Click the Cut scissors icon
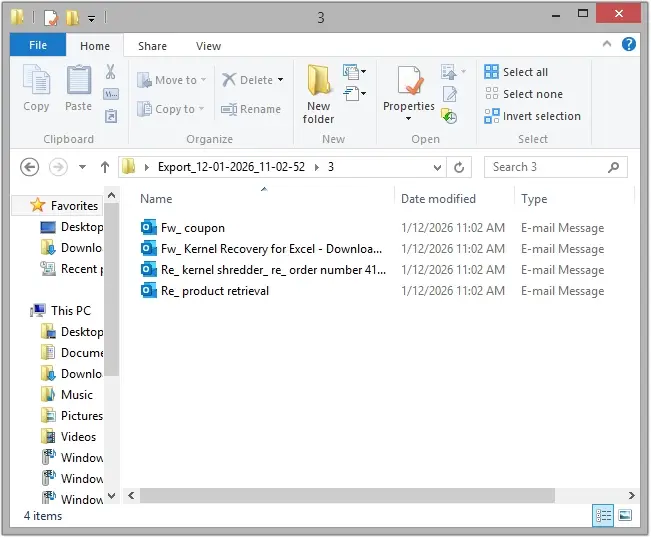 pos(110,71)
